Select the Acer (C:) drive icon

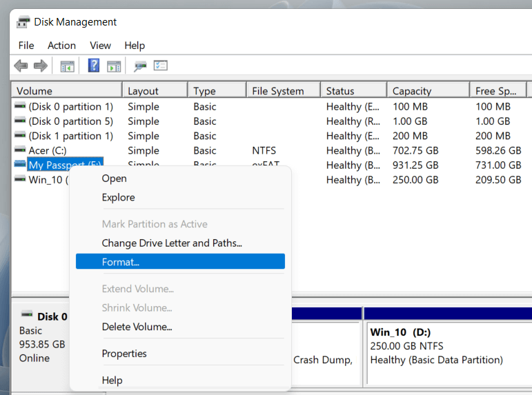tap(20, 150)
